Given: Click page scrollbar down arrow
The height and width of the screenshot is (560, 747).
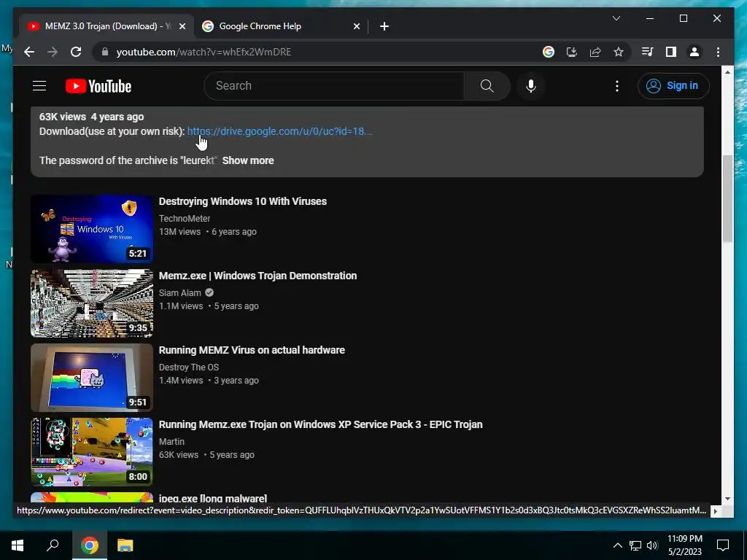Looking at the screenshot, I should tap(727, 499).
